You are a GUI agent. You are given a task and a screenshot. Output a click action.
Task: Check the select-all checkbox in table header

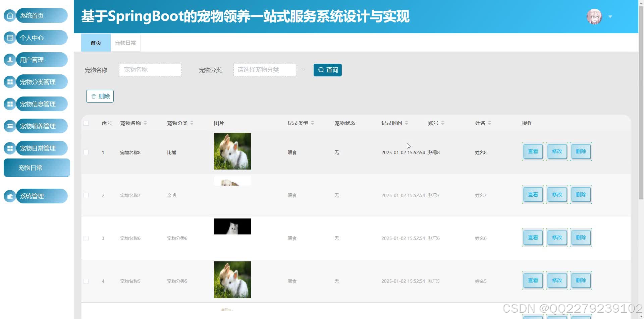point(86,123)
